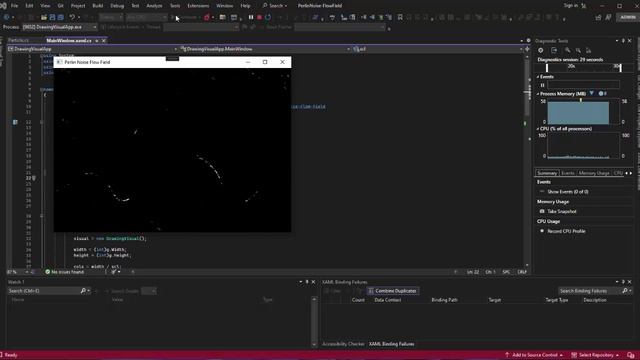Viewport: 640px width, 360px height.
Task: Open file using the folder toolbar icon
Action: click(x=44, y=17)
